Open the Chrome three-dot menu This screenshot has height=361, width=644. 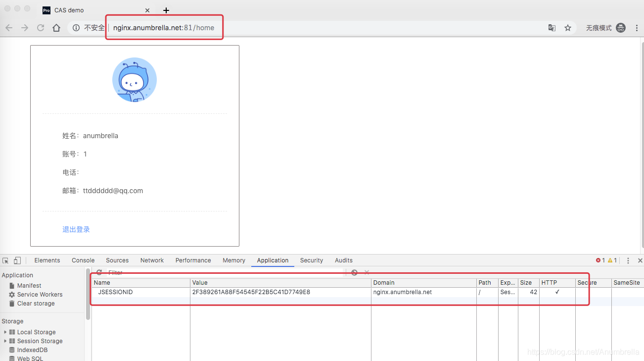pos(637,28)
